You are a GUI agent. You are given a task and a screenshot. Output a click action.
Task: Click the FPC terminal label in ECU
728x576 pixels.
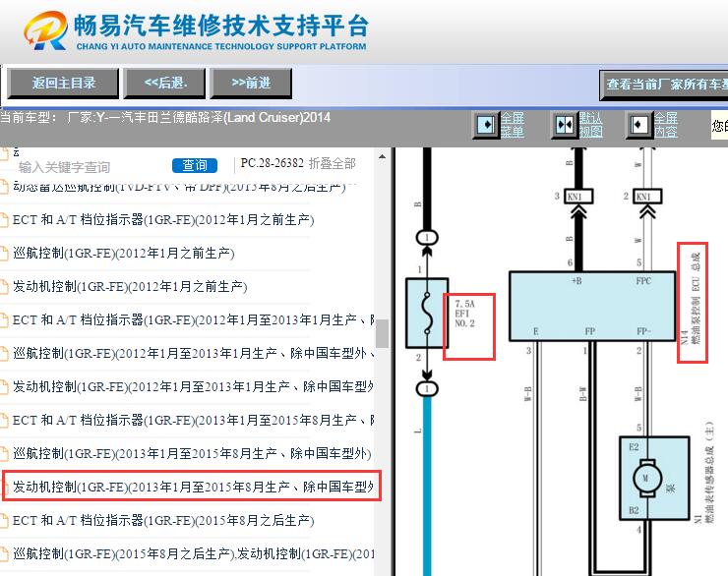click(x=643, y=280)
